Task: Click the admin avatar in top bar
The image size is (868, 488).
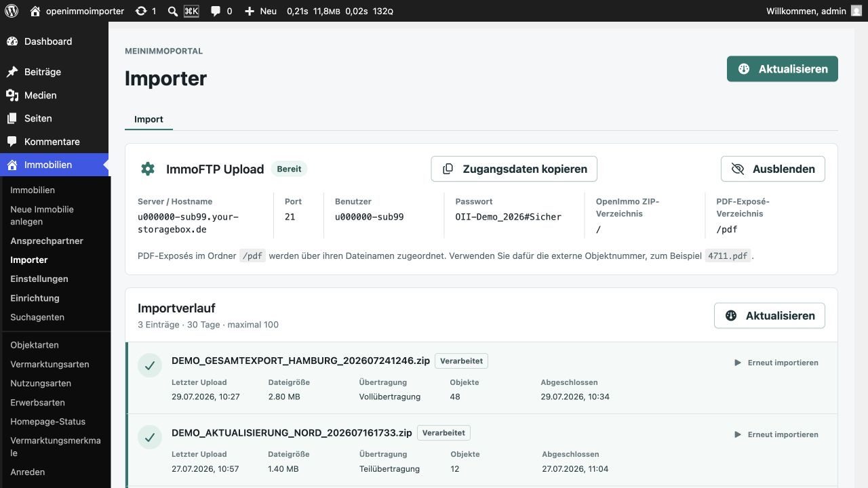Action: (856, 11)
